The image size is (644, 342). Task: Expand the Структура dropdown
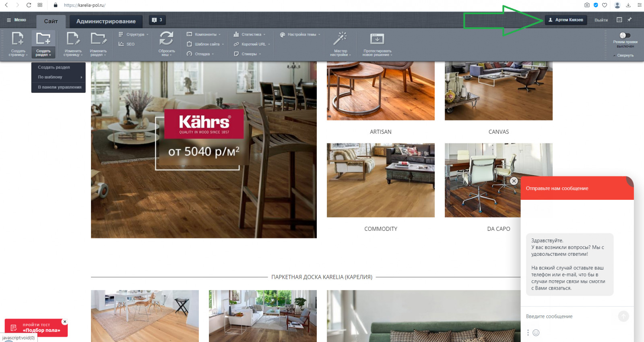(134, 34)
